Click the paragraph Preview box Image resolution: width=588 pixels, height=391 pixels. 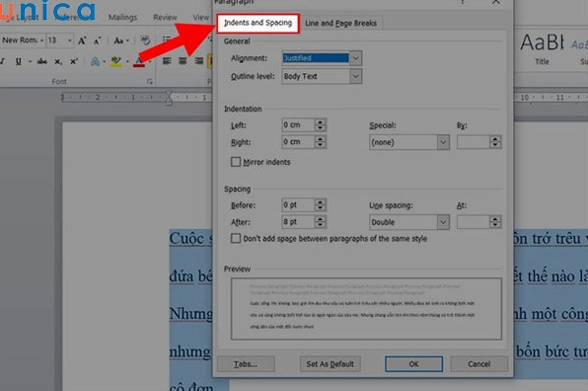(x=366, y=309)
